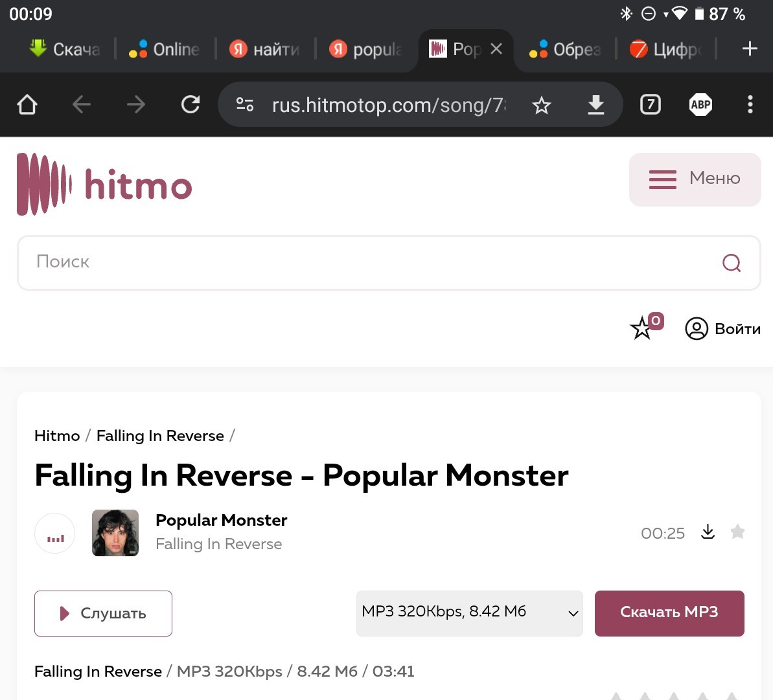Open favorites star with 0 badge

[x=646, y=326]
